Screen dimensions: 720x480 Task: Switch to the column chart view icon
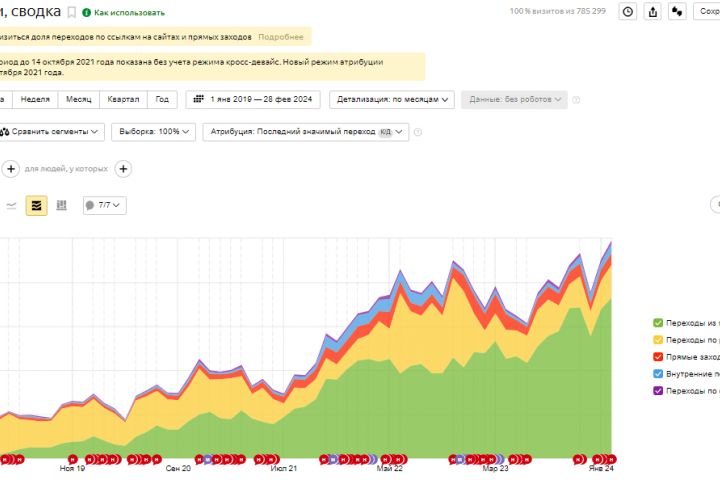[61, 205]
